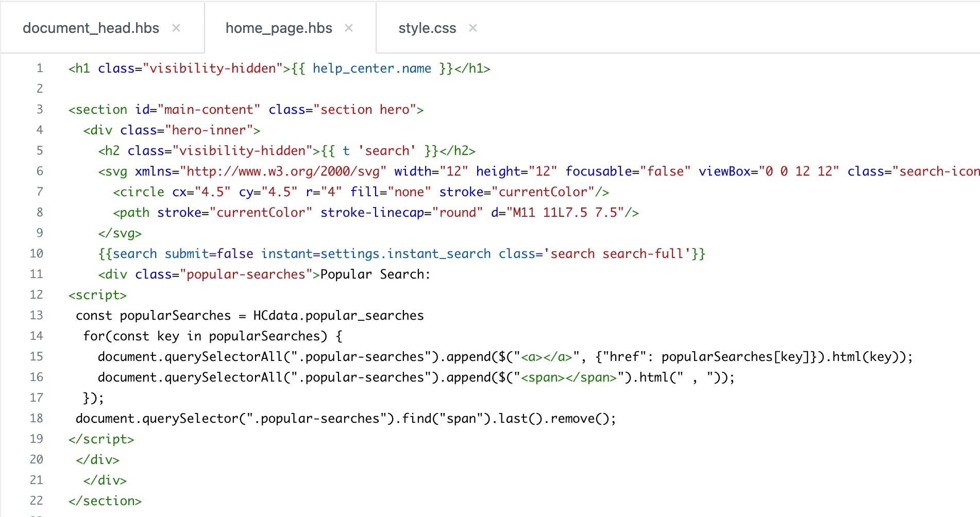Click the "section hero" class value
Viewport: 980px width, 517px height.
[365, 110]
